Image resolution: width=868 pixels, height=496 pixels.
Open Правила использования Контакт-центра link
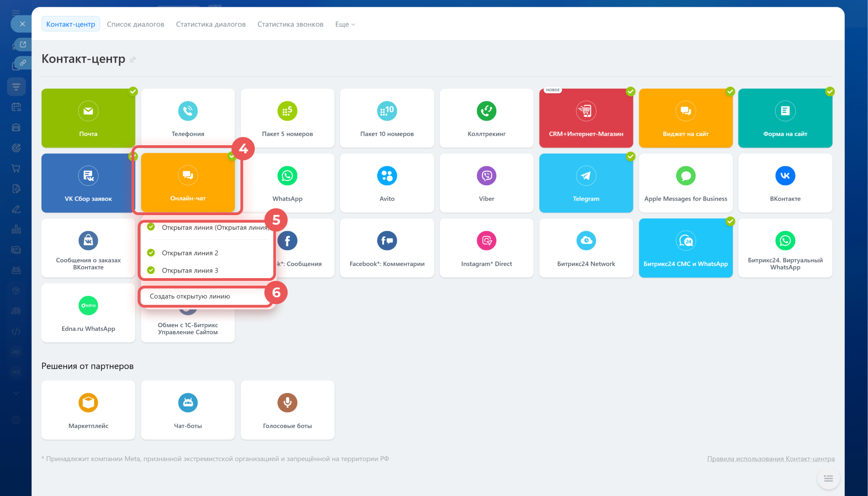click(771, 459)
